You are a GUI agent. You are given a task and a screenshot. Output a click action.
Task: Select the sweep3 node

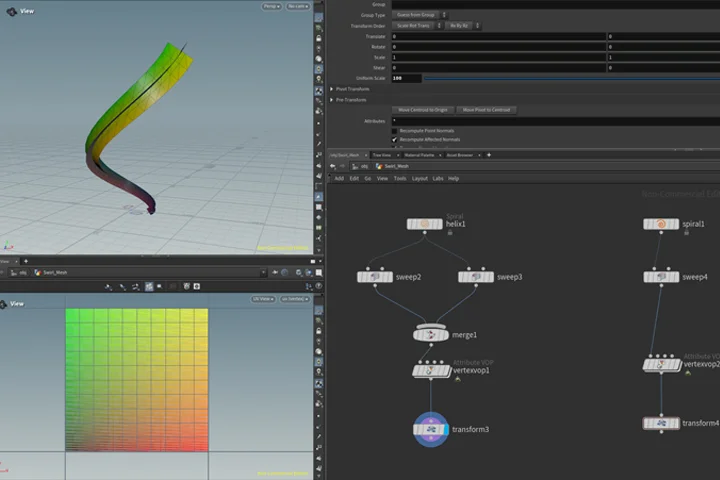tap(476, 277)
